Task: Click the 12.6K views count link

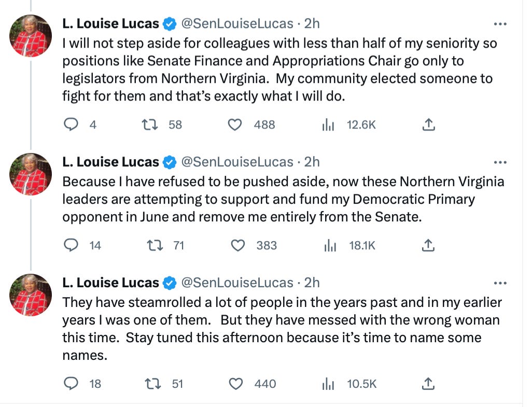Action: click(x=361, y=124)
